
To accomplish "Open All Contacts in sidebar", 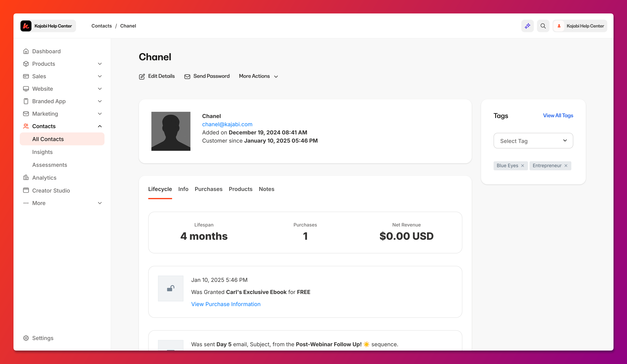I will (x=62, y=139).
